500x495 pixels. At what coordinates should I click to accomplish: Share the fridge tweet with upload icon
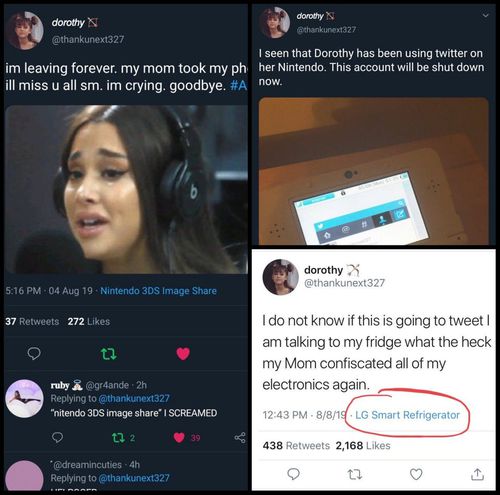tap(477, 474)
